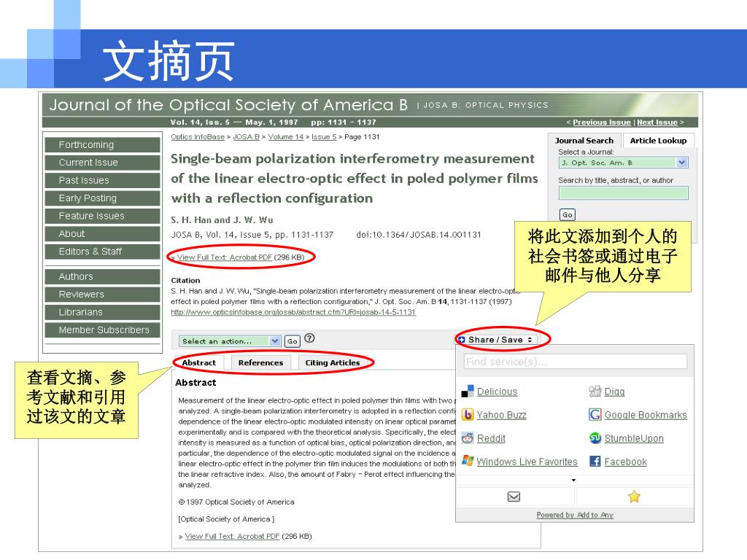
Task: Open top View Full Text Acrobat PDF link
Action: coord(225,257)
